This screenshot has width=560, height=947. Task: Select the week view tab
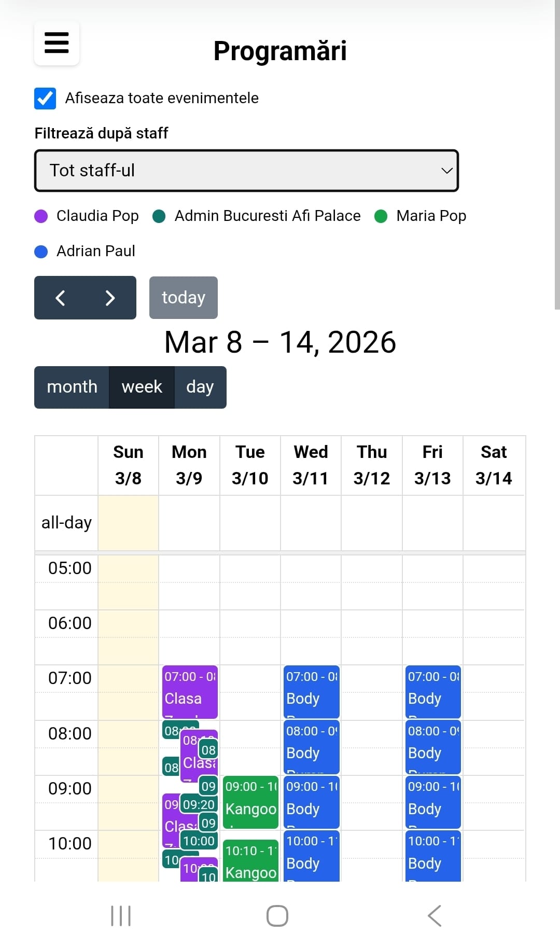[x=142, y=387]
